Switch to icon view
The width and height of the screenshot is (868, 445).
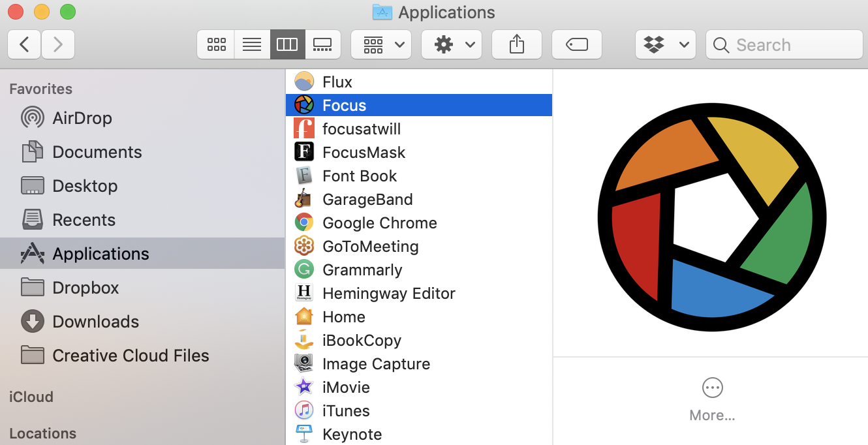tap(216, 44)
